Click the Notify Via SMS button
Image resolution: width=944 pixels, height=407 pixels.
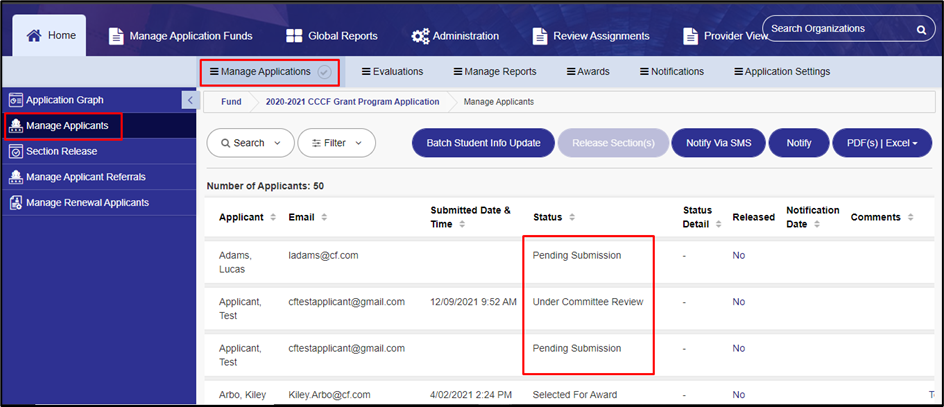tap(718, 143)
